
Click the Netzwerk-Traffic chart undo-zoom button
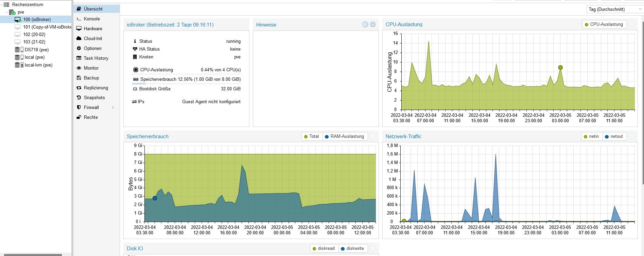[632, 136]
